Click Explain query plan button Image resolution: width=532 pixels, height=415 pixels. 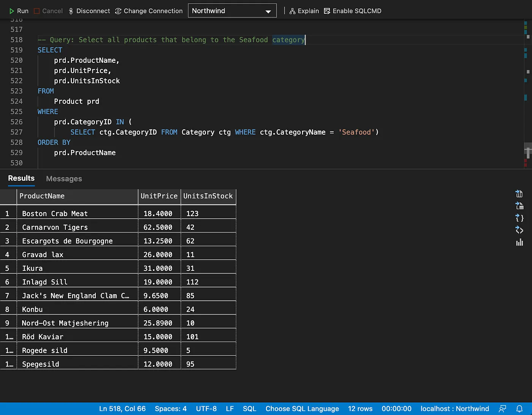pyautogui.click(x=304, y=11)
